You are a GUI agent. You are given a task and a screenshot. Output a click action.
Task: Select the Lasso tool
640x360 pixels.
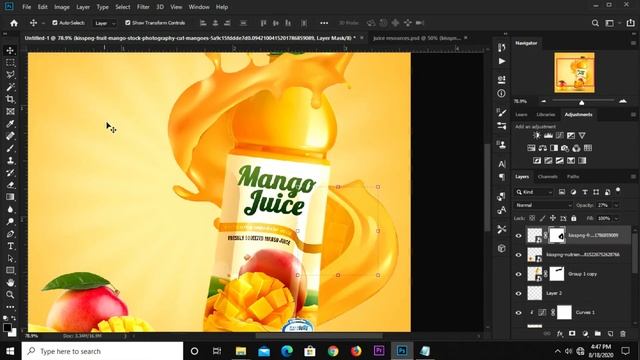pyautogui.click(x=10, y=75)
